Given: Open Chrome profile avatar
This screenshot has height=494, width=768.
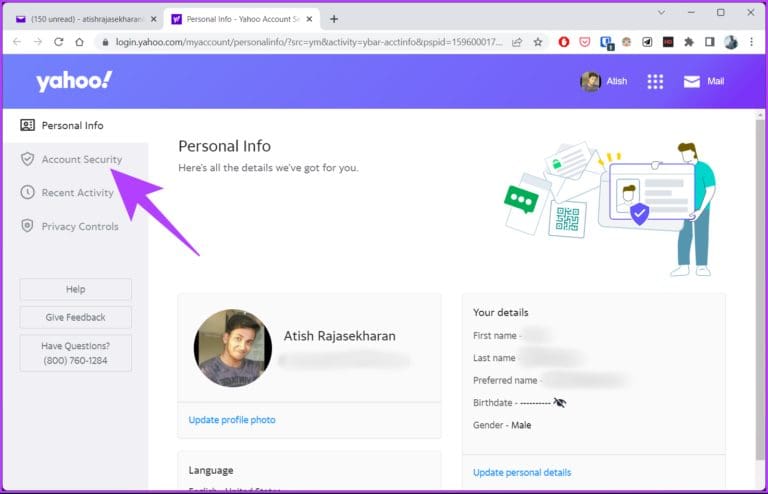Looking at the screenshot, I should point(731,42).
